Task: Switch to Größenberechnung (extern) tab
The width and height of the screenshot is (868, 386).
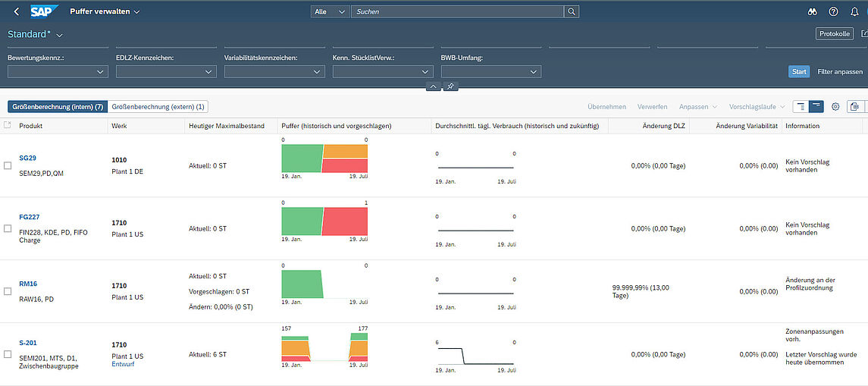Action: point(158,107)
